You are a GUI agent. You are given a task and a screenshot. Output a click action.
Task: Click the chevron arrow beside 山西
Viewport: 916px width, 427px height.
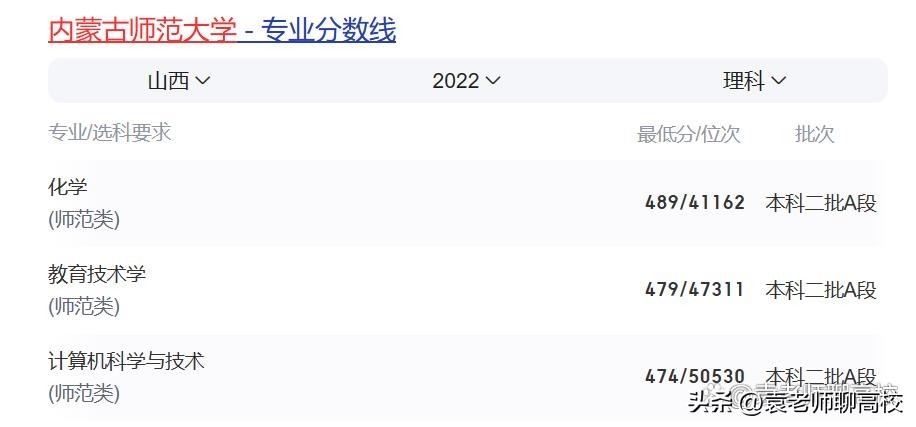click(203, 81)
